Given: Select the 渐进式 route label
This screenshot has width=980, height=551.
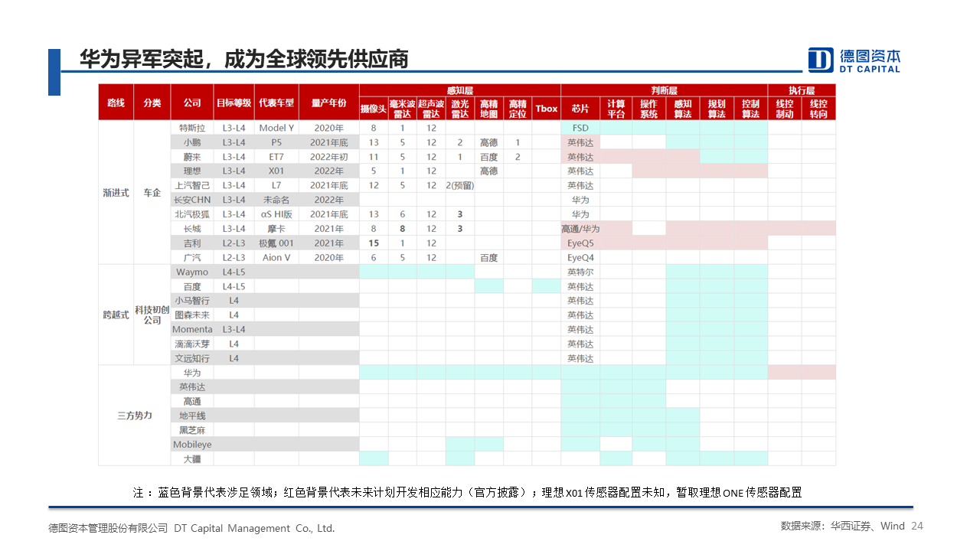Looking at the screenshot, I should coord(116,193).
